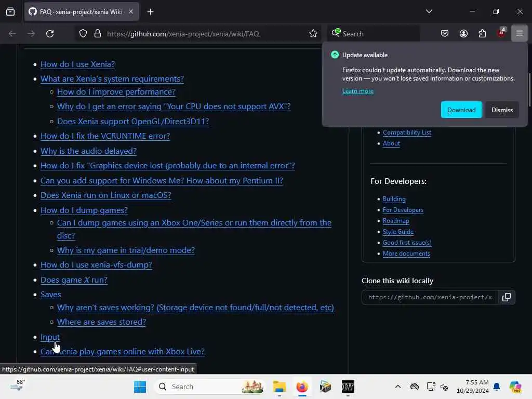Open 'Why aren't saves working?' link
The image size is (532, 399).
click(x=195, y=307)
